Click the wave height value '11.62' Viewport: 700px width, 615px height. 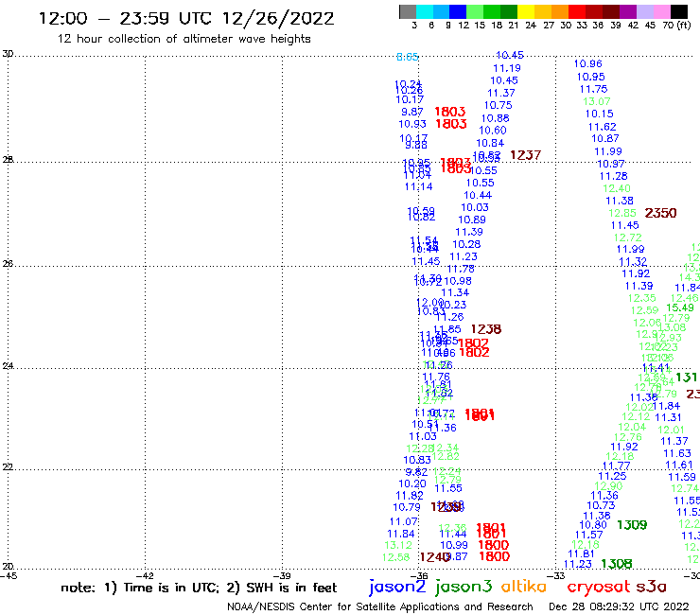(602, 127)
